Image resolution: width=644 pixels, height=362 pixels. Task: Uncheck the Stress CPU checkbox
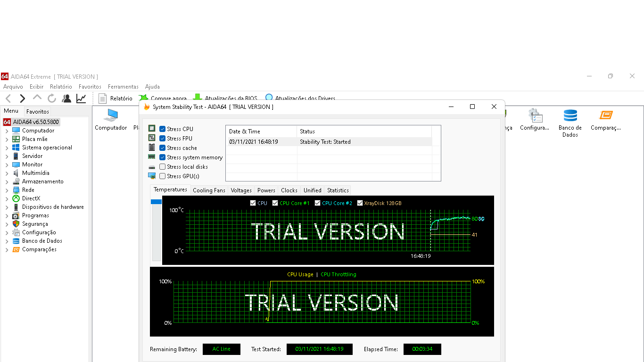163,129
